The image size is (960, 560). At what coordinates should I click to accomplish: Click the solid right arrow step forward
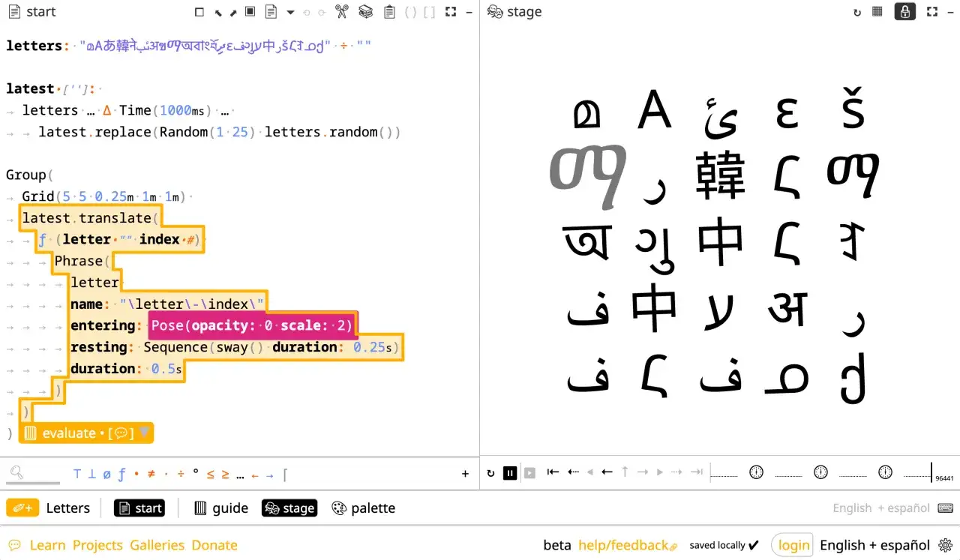click(643, 472)
